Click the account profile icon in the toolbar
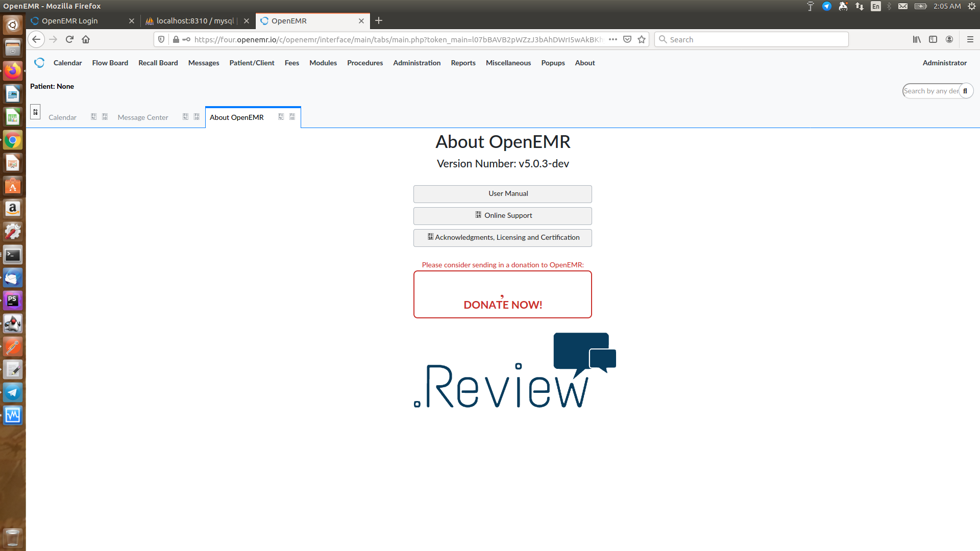 coord(949,39)
